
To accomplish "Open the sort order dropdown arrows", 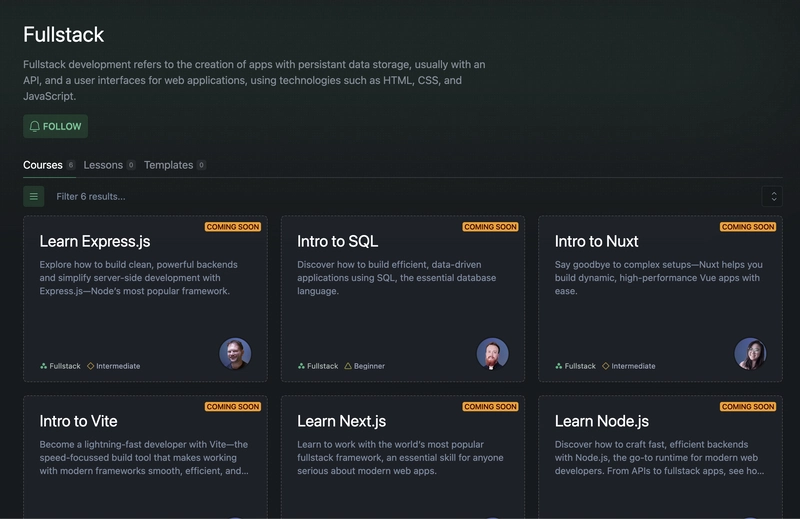I will [x=773, y=196].
